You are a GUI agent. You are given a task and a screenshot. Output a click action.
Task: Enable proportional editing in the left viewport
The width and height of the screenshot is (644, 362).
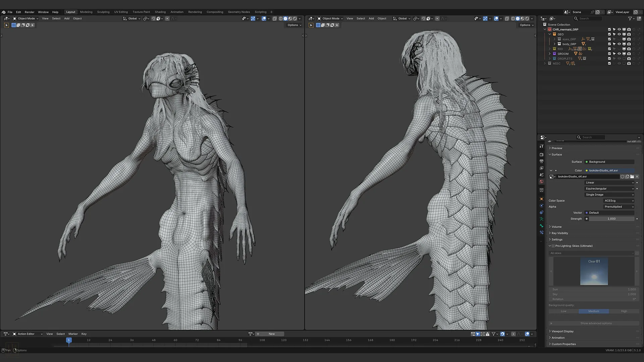[x=167, y=18]
